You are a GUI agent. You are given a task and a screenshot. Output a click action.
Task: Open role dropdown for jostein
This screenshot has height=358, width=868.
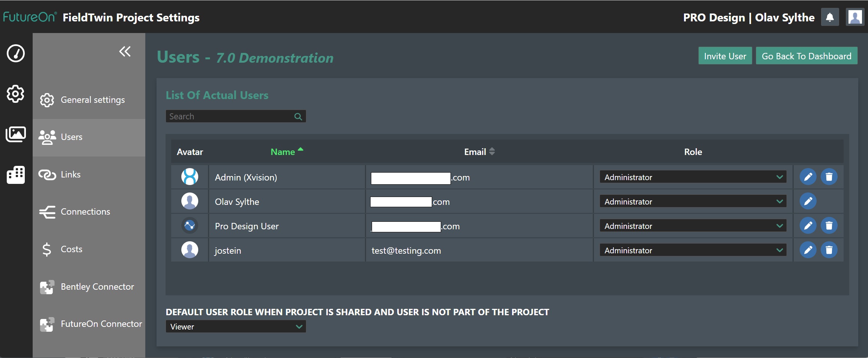click(693, 250)
